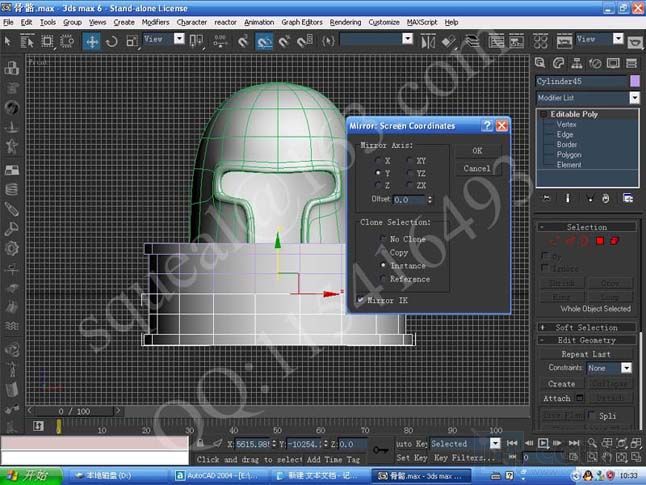This screenshot has height=485, width=646.
Task: Toggle Window/Crossing selection mode
Action: pos(67,42)
